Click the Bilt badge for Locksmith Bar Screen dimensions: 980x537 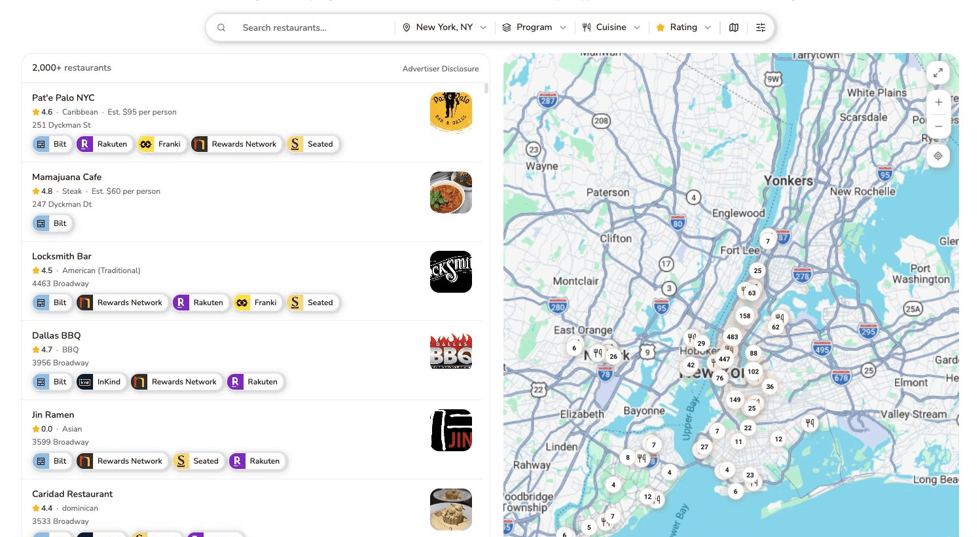[x=52, y=303]
